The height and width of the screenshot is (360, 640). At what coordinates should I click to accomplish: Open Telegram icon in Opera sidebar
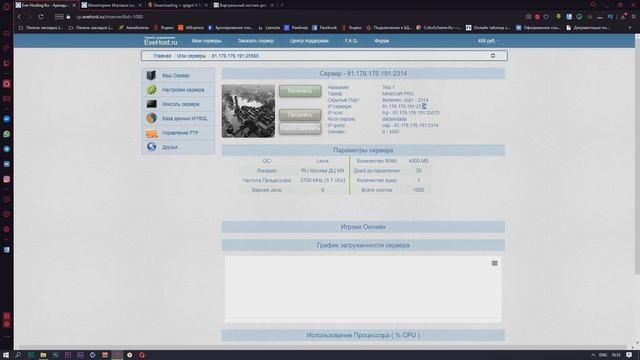pyautogui.click(x=7, y=149)
